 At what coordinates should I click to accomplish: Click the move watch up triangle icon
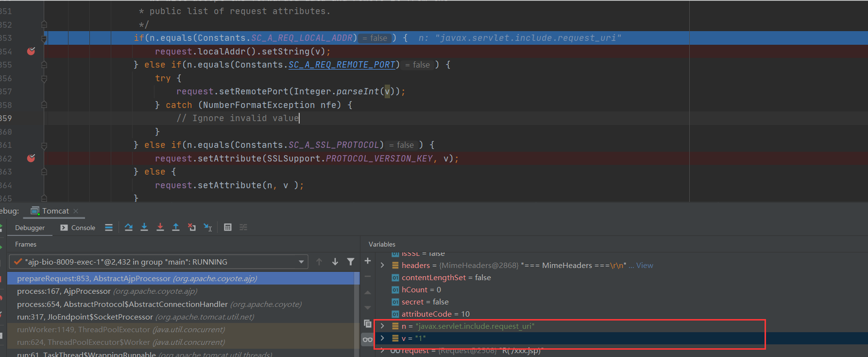pos(368,292)
